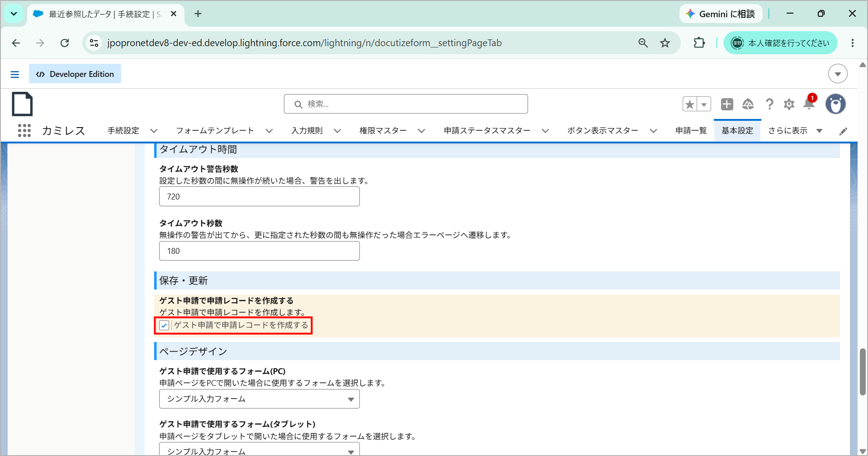Expand the round header dropdown button
This screenshot has width=868, height=456.
pyautogui.click(x=838, y=74)
